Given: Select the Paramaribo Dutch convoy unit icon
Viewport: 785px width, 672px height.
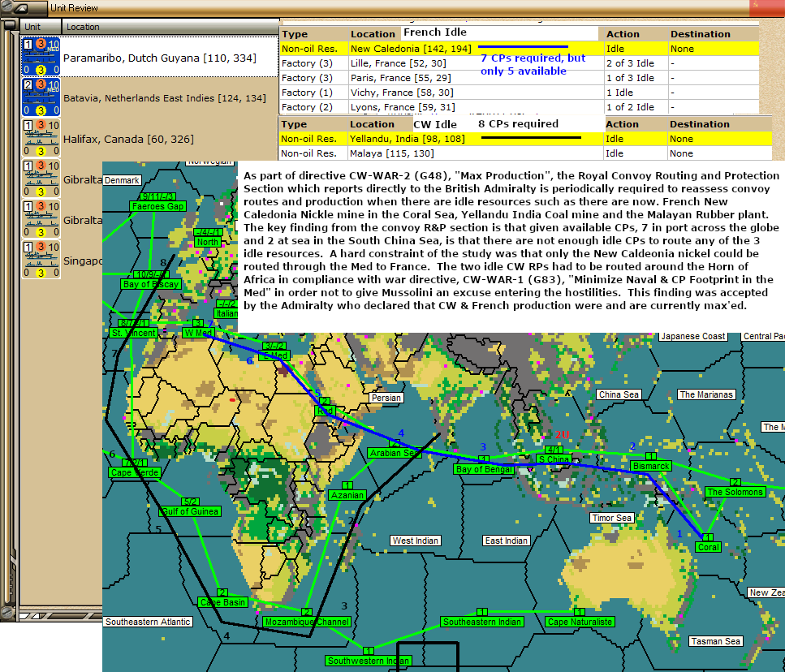Looking at the screenshot, I should click(x=41, y=57).
